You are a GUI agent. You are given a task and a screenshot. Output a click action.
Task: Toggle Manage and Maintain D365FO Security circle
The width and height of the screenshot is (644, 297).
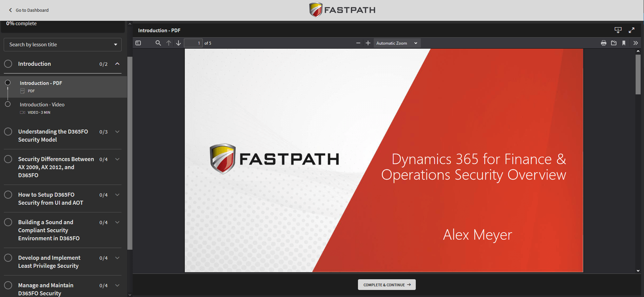(8, 285)
